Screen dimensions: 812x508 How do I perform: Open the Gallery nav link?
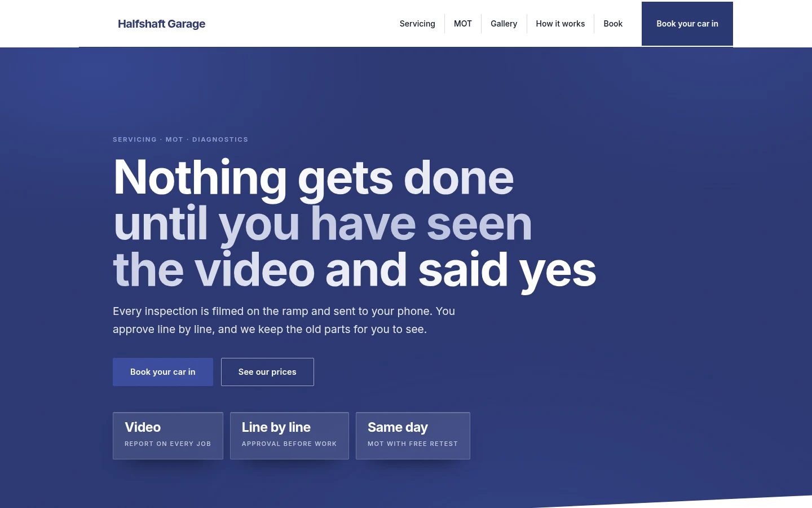pyautogui.click(x=504, y=24)
